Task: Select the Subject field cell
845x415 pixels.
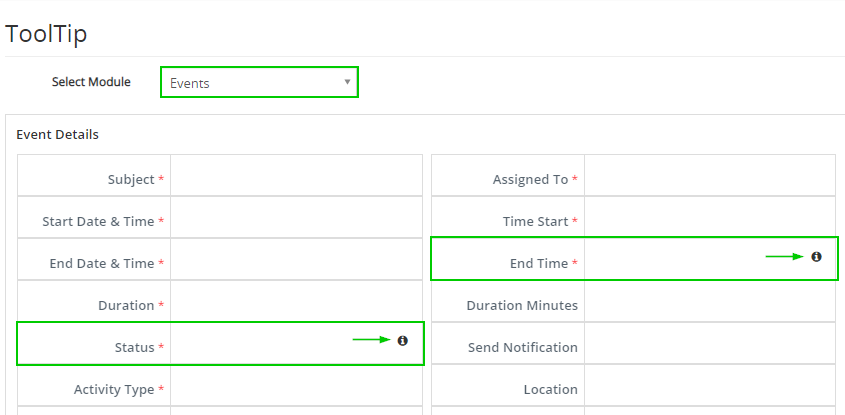Action: pos(296,175)
